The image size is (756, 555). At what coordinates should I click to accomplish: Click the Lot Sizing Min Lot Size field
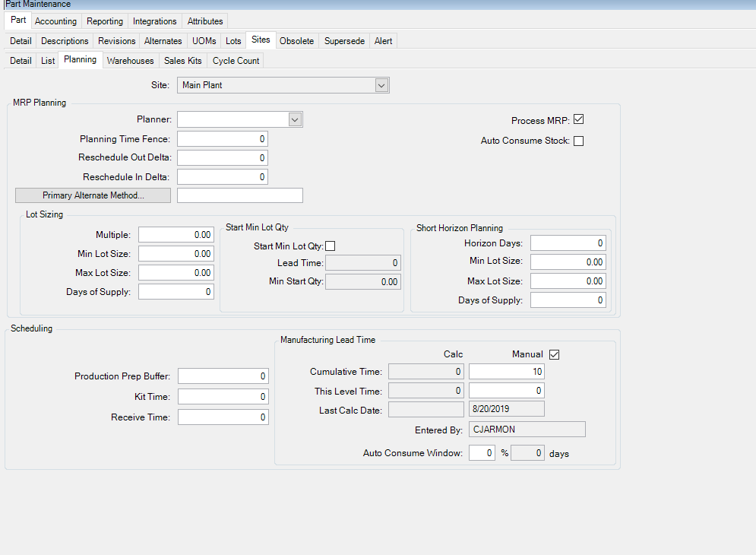176,254
